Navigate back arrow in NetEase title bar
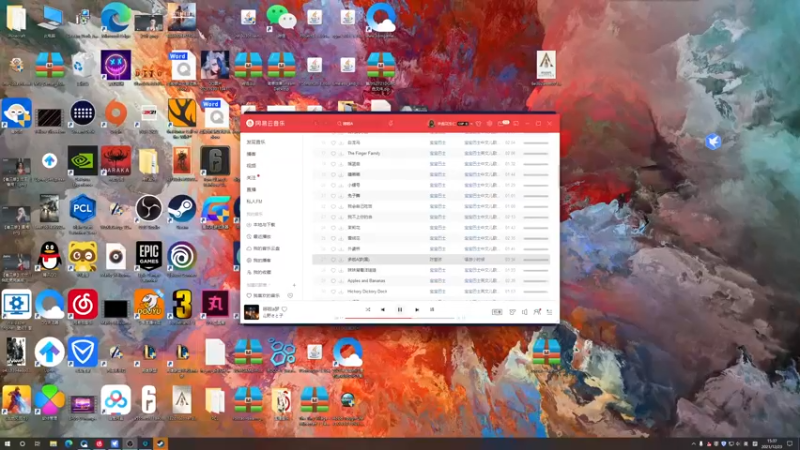Viewport: 800px width, 450px height. (x=316, y=123)
